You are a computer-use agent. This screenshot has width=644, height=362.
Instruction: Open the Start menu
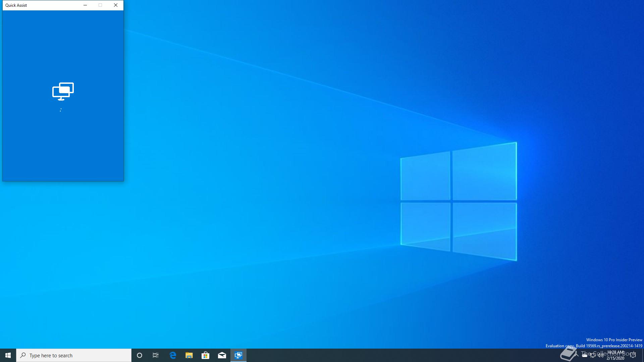[8, 355]
